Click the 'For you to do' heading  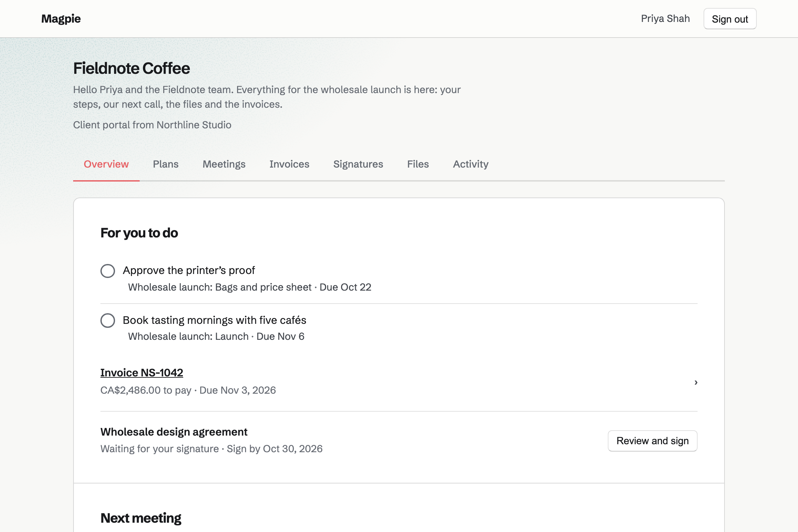point(139,233)
